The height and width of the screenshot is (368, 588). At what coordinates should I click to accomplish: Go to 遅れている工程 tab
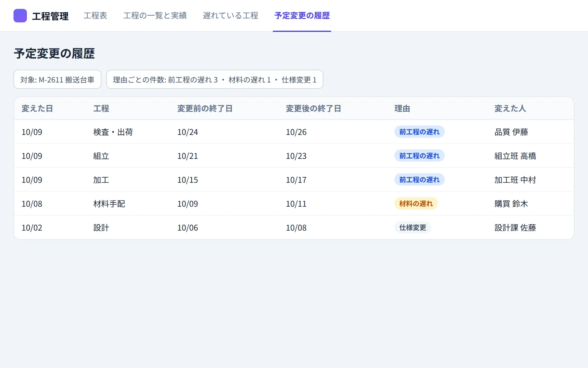(231, 16)
